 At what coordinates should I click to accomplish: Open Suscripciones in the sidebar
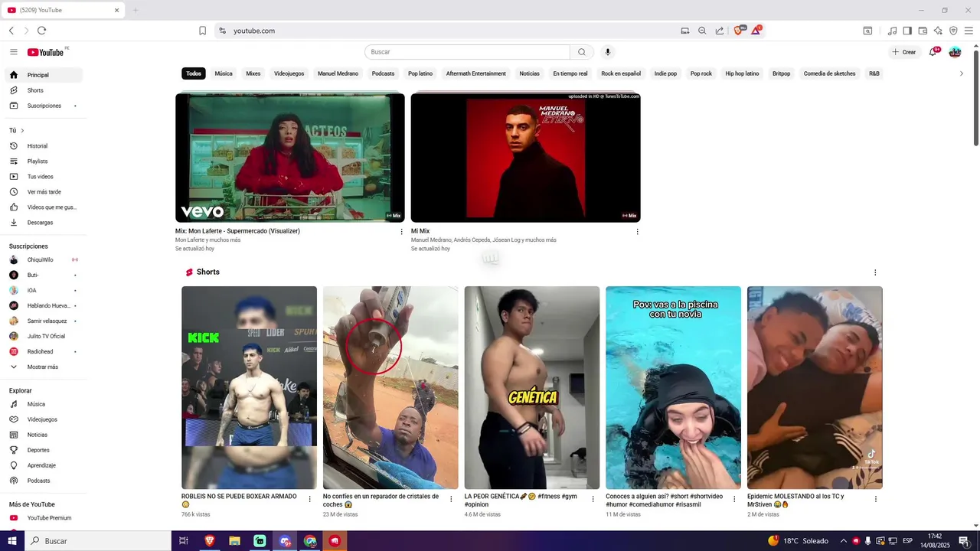point(44,106)
